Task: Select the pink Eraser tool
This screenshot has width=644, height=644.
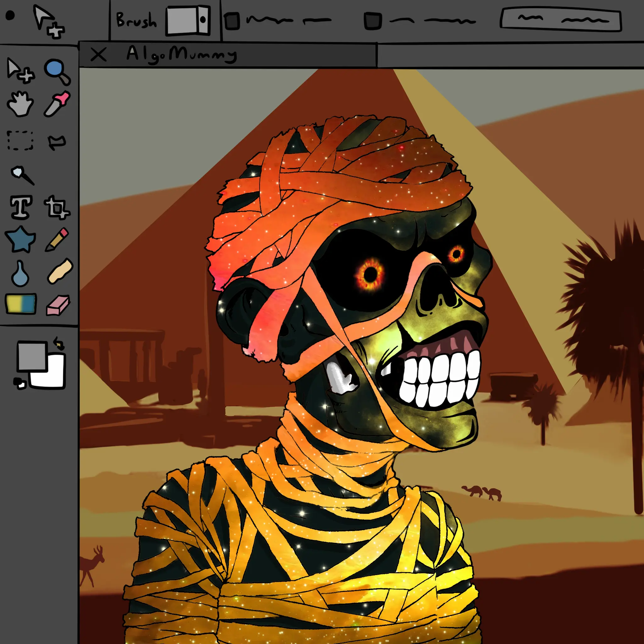Action: pos(58,305)
